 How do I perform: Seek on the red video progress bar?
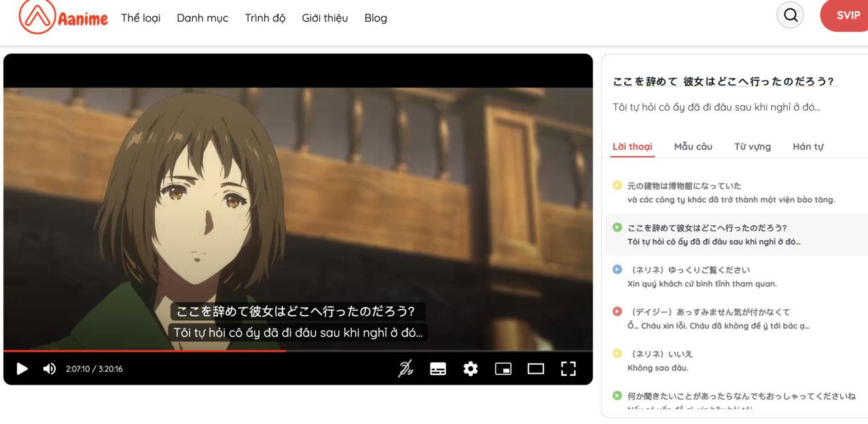coord(204,351)
